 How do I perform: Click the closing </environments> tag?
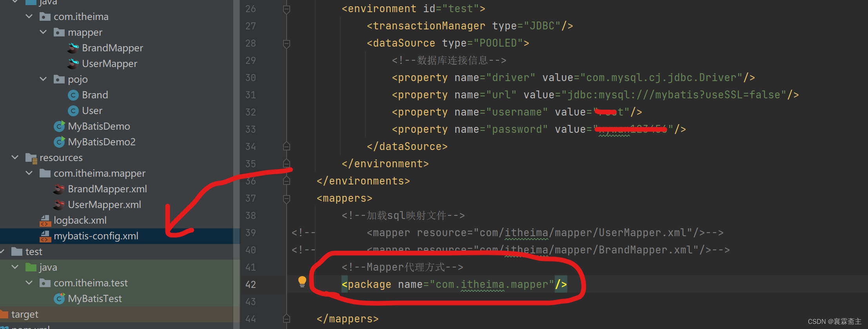click(x=363, y=181)
